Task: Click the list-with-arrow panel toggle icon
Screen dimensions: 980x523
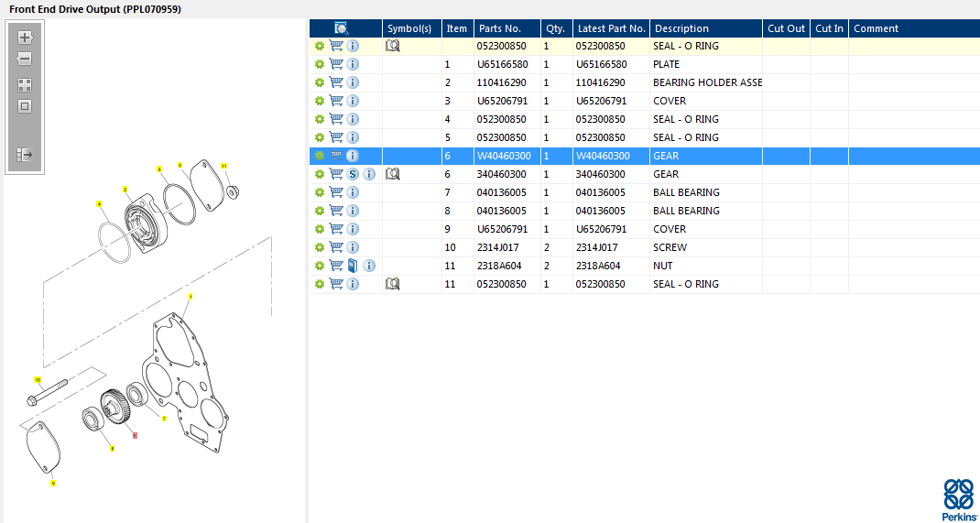Action: tap(25, 155)
